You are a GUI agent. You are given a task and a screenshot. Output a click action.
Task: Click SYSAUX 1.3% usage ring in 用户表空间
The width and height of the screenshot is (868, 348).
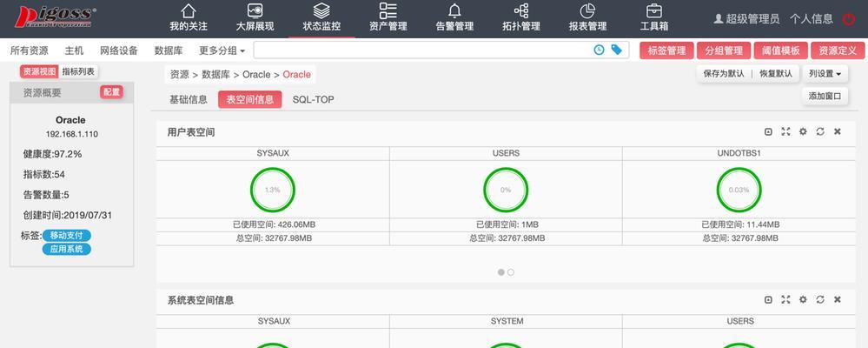click(x=272, y=190)
